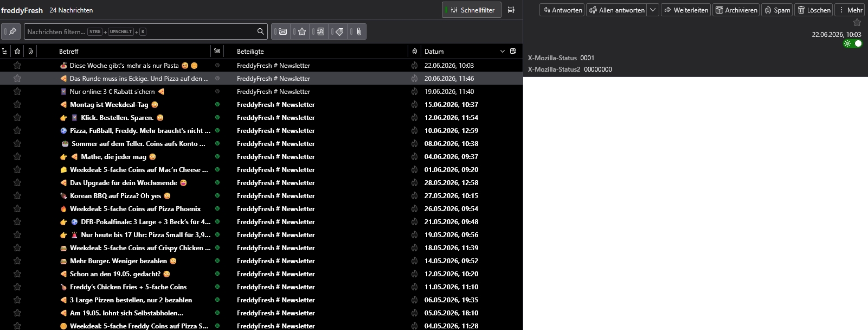This screenshot has width=868, height=330.
Task: Select the message dated 04.06.2026, 09:37
Action: [x=261, y=156]
